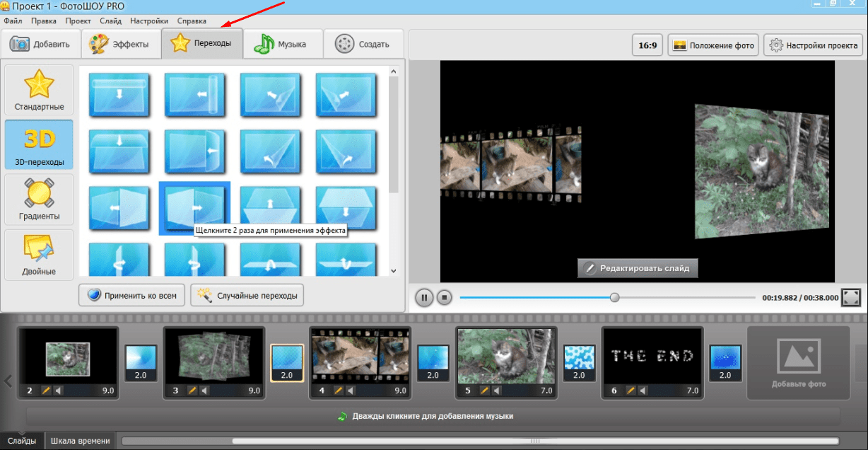The width and height of the screenshot is (868, 450).
Task: Open the Градиенты transitions category
Action: [39, 200]
